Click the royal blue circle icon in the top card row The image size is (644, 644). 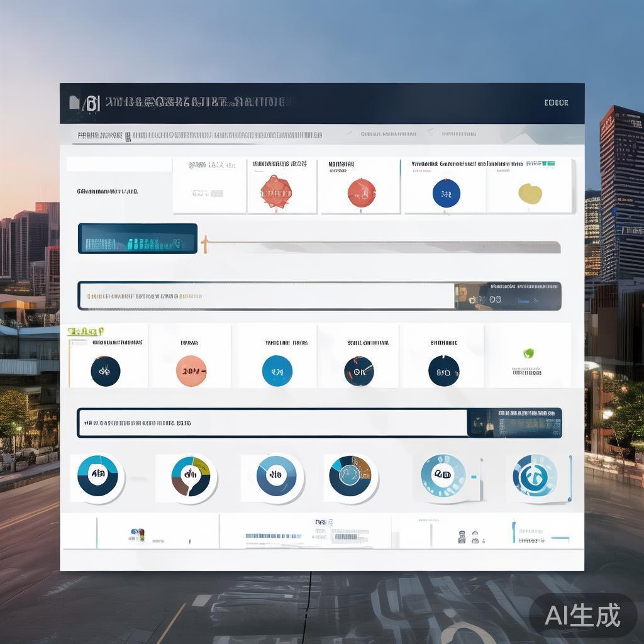447,193
